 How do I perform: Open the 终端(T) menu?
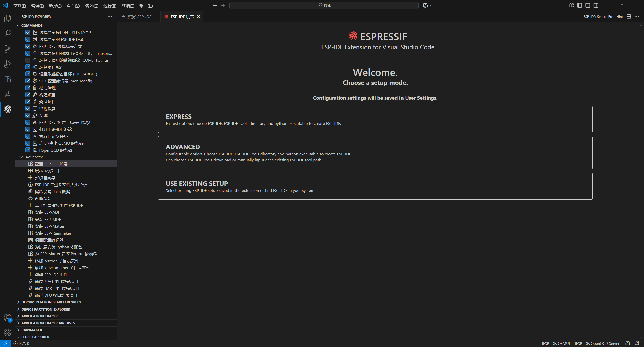[x=128, y=6]
